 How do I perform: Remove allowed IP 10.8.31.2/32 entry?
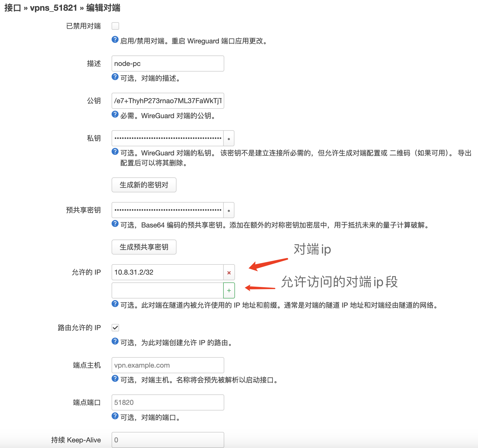click(229, 272)
